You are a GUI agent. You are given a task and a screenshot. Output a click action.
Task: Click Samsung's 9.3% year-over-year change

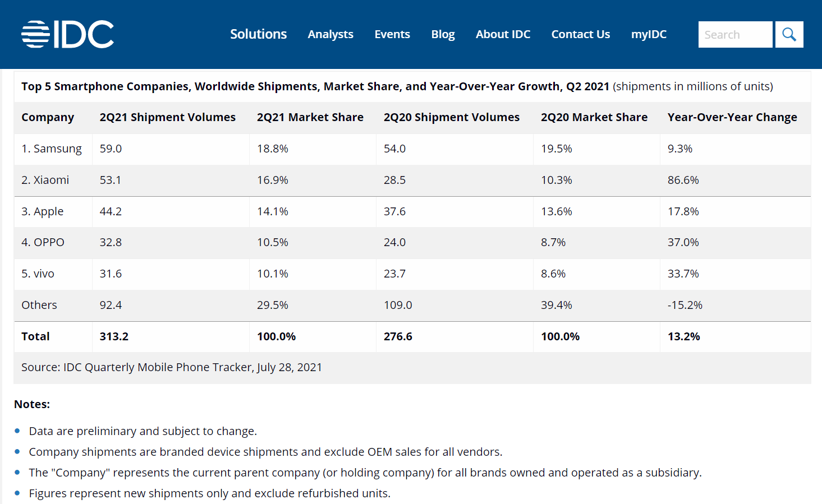point(680,149)
